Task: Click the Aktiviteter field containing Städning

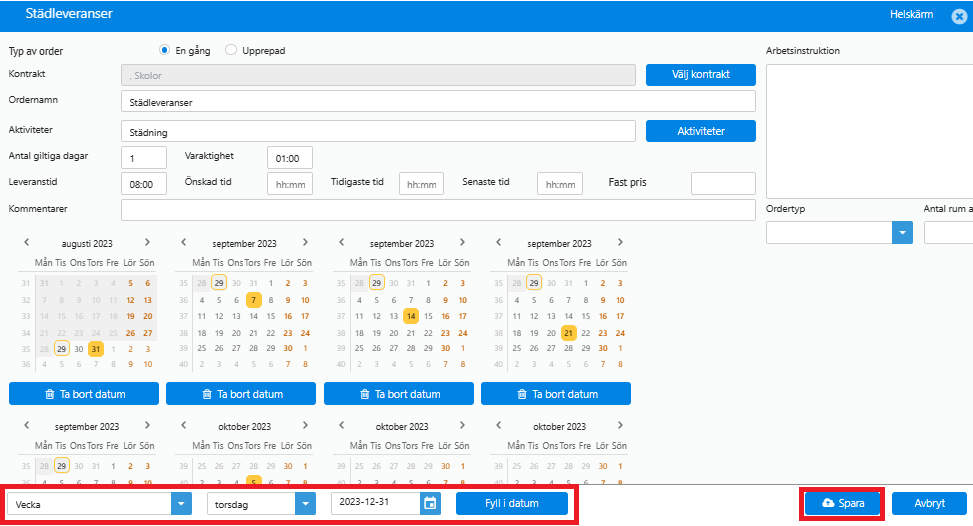Action: [x=378, y=131]
